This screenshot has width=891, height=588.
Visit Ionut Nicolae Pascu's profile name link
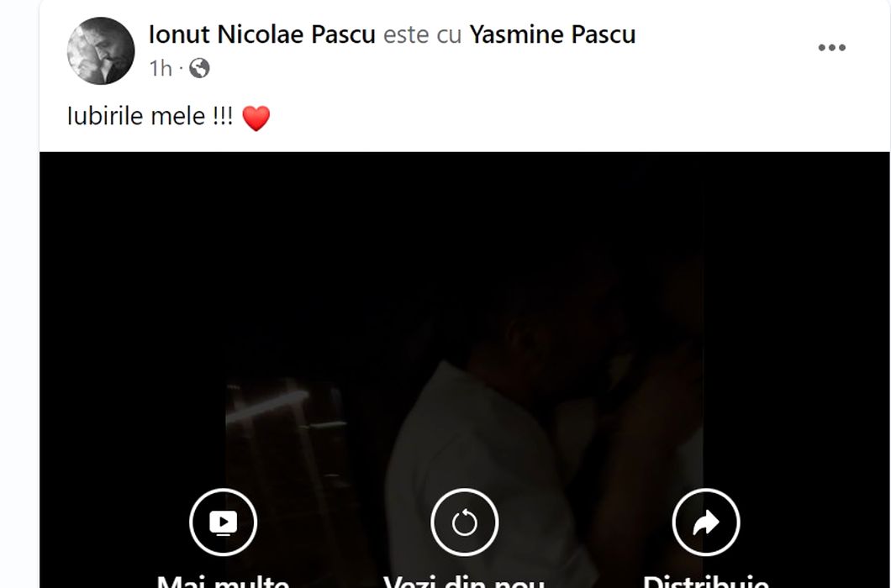tap(262, 34)
